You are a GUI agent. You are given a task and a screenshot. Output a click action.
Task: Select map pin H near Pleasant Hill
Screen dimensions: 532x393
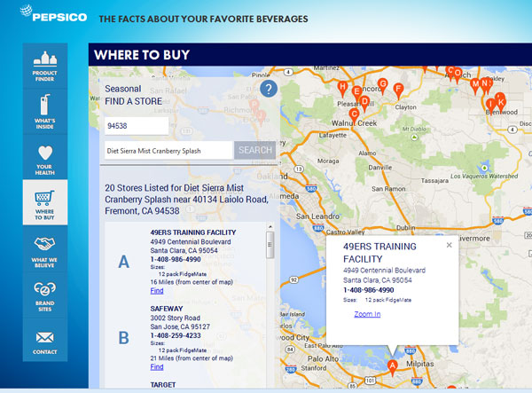click(x=342, y=89)
